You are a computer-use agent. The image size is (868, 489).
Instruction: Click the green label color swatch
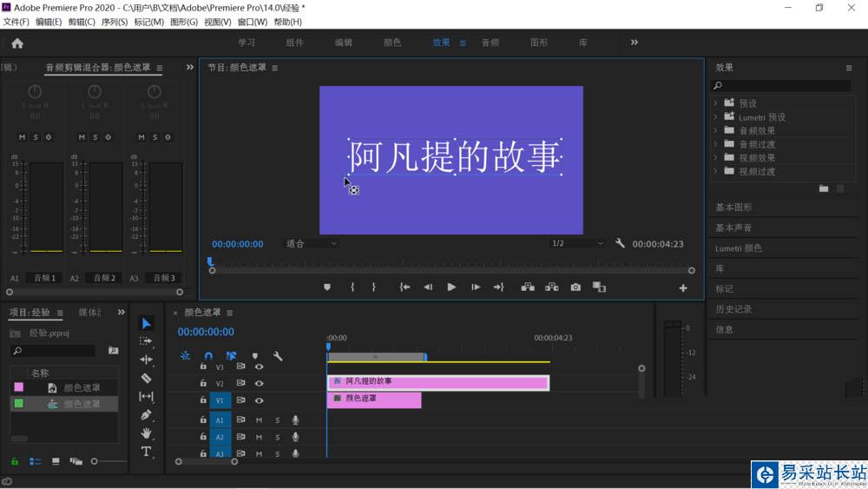(x=19, y=403)
